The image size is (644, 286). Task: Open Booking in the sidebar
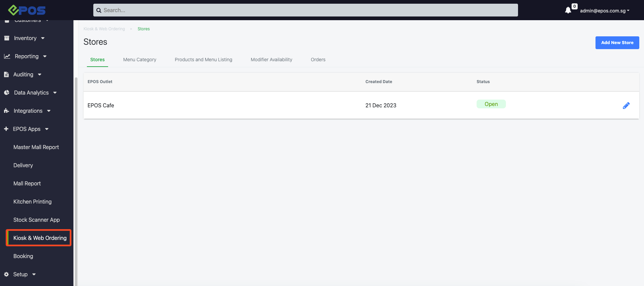click(23, 256)
